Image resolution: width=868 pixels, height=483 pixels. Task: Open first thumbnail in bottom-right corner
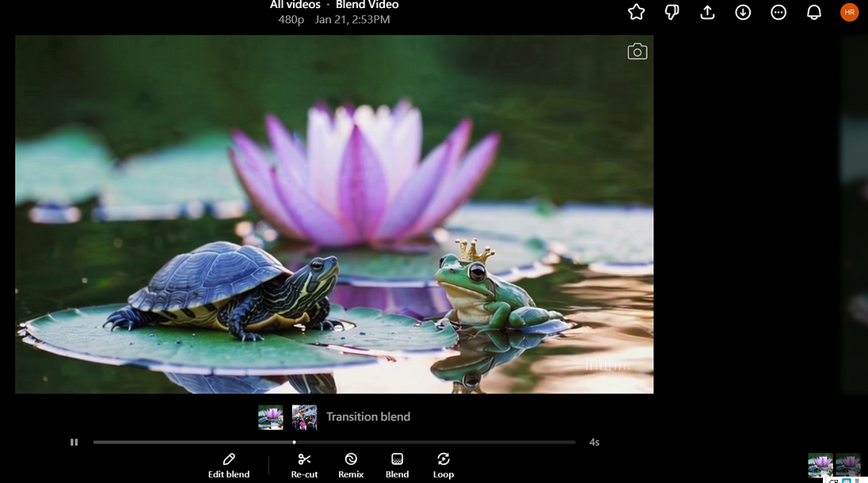tap(820, 465)
